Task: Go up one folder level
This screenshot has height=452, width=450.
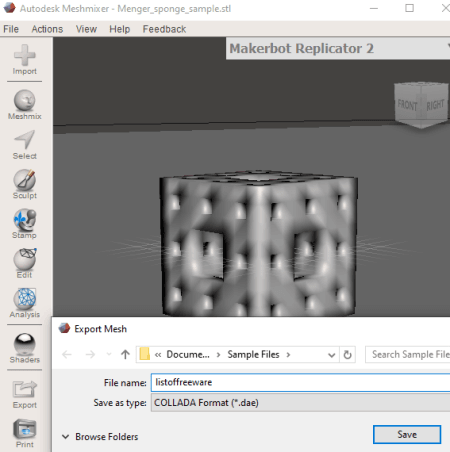Action: (125, 354)
